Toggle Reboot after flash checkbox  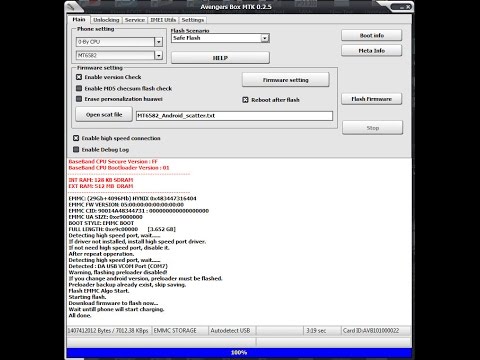point(245,100)
